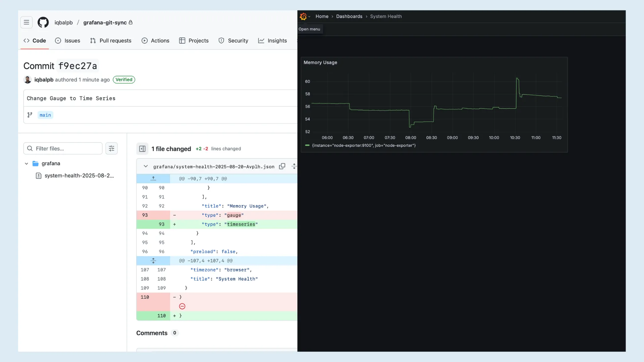This screenshot has height=362, width=644.
Task: Switch to the Pull requests tab
Action: [111, 41]
